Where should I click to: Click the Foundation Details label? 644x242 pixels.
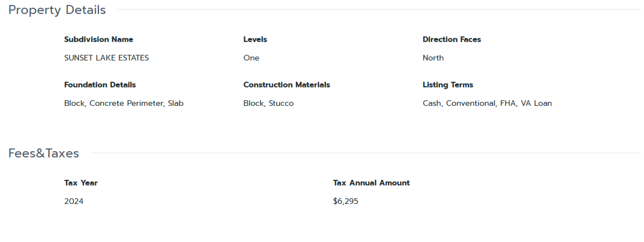[100, 85]
